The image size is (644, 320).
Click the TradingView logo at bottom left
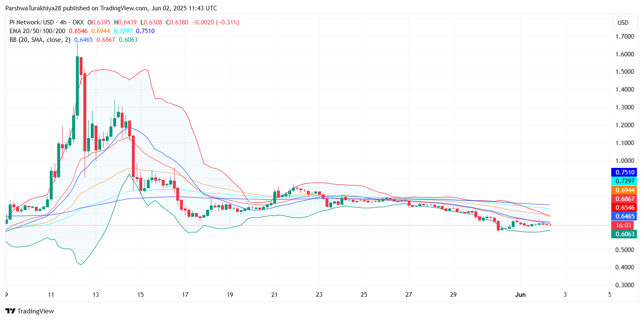(29, 311)
